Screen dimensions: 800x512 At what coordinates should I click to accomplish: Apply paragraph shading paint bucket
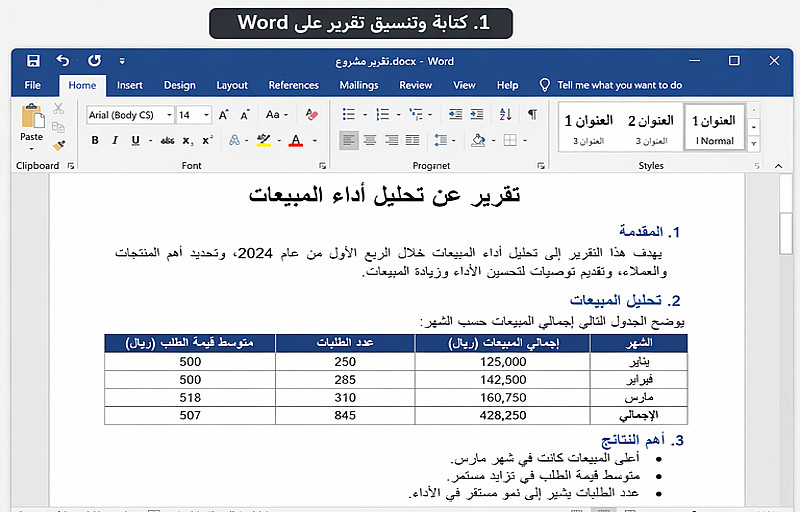pos(478,140)
